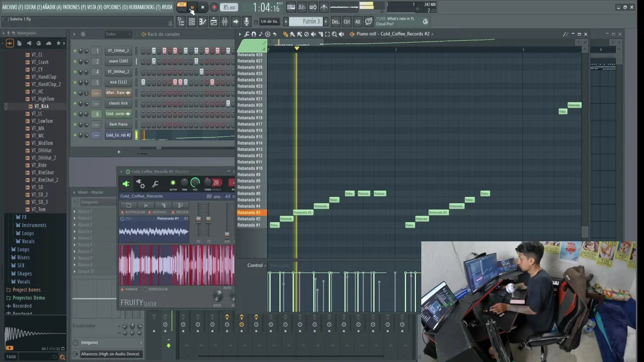Mute the VT_CHiHat_2 channel LED
The image size is (644, 362).
tap(75, 51)
